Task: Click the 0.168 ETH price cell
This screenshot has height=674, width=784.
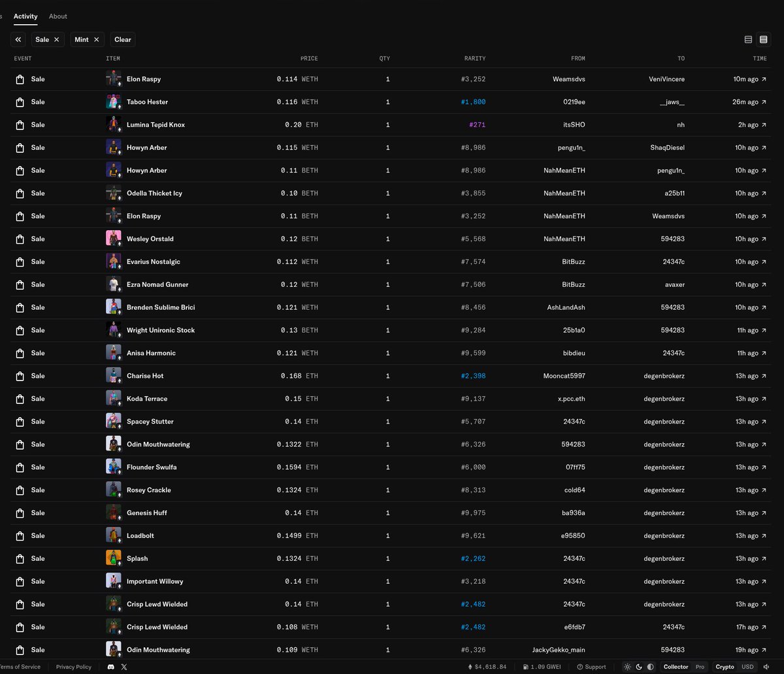Action: tap(299, 376)
